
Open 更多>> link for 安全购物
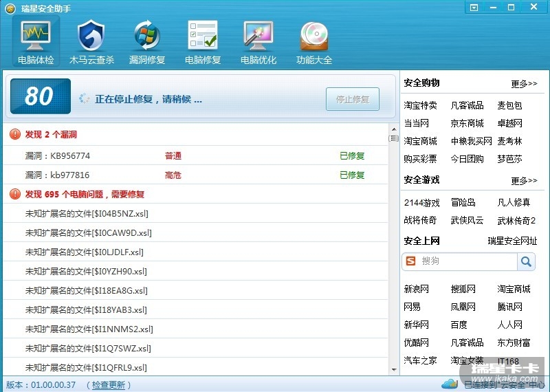[x=524, y=83]
